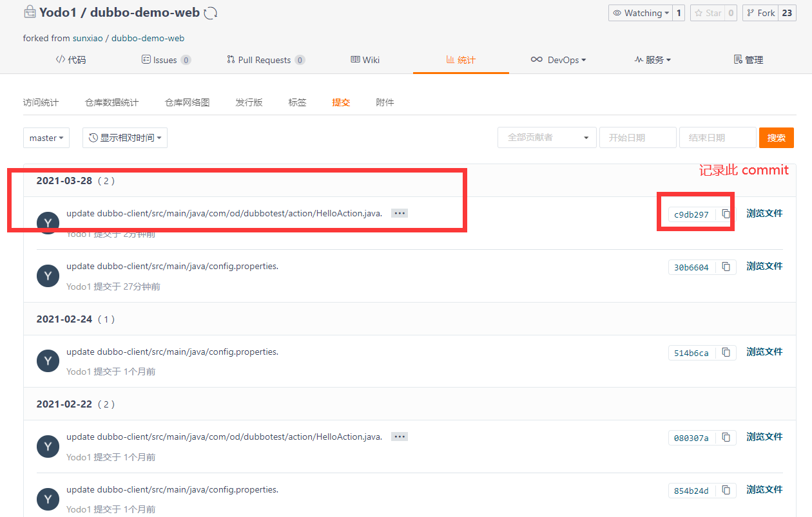Copy commit hash 854b24d
Screen dimensions: 812x517
coord(726,490)
